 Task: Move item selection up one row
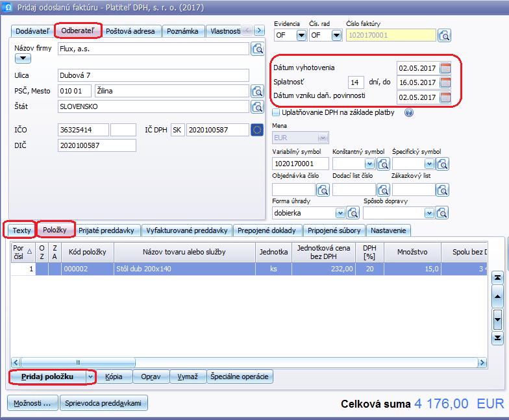tap(497, 296)
